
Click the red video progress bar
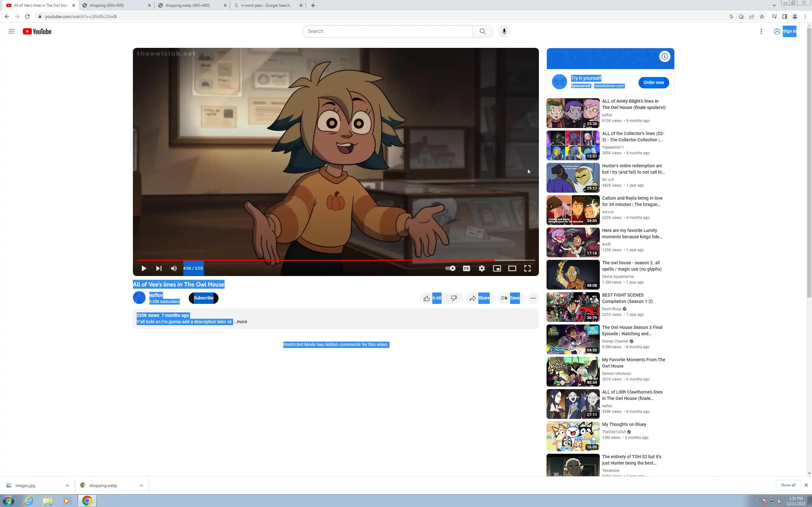(x=315, y=260)
